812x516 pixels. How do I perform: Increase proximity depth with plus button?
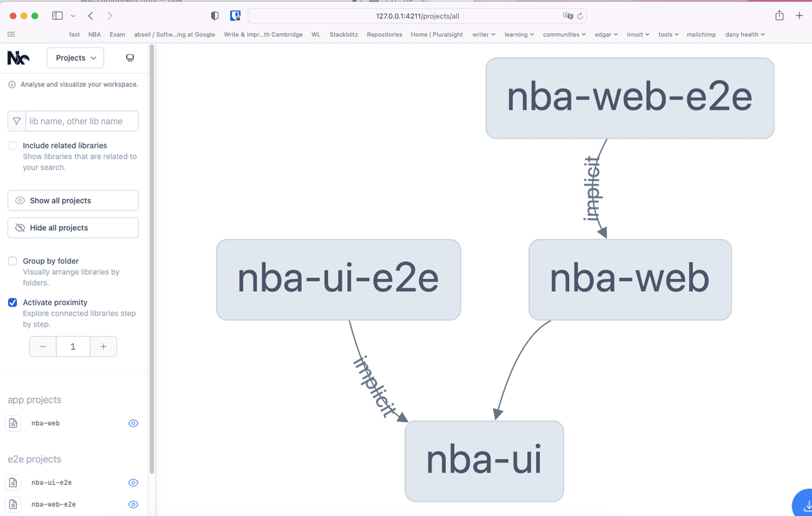104,347
